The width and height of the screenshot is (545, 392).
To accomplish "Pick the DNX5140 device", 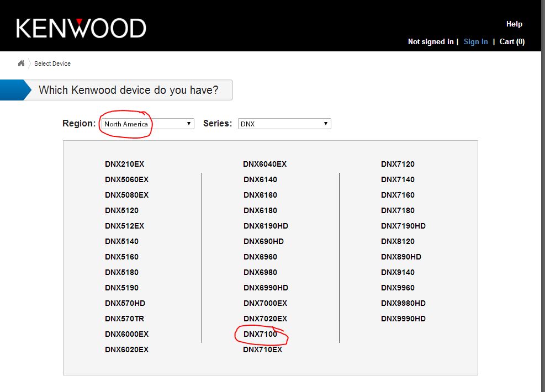I will [x=121, y=241].
